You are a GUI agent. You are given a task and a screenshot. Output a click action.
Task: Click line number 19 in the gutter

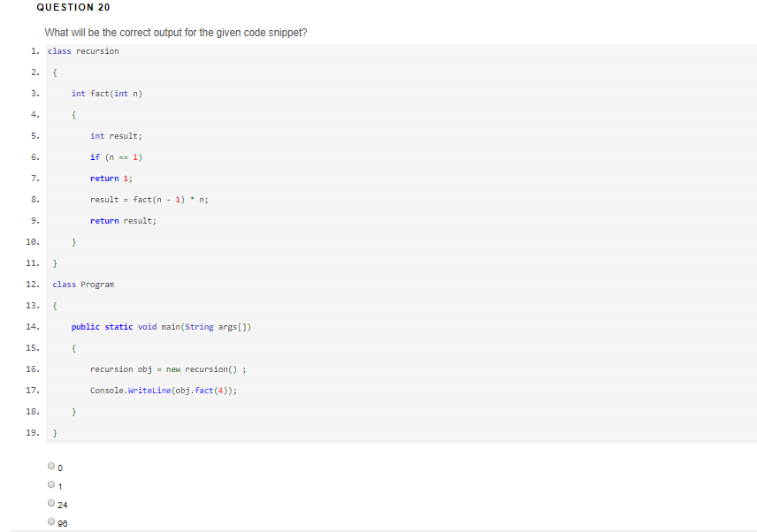[x=32, y=433]
